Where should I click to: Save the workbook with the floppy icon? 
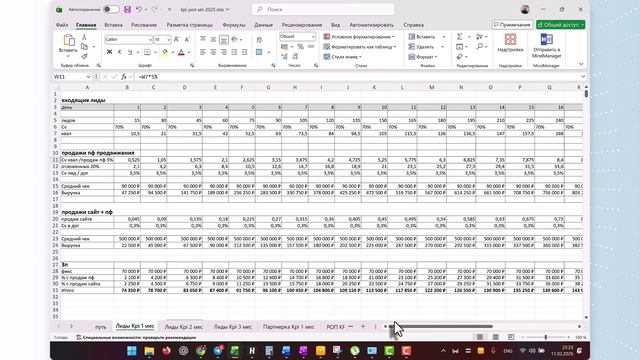pos(128,9)
